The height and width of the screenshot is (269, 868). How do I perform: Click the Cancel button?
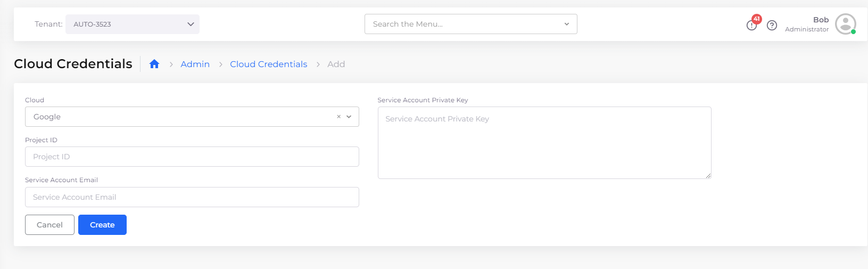tap(49, 225)
